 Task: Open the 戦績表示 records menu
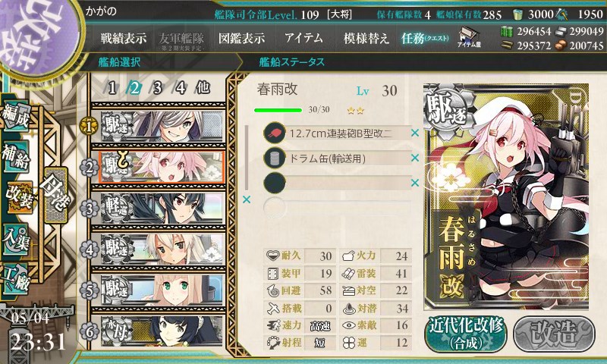click(124, 38)
